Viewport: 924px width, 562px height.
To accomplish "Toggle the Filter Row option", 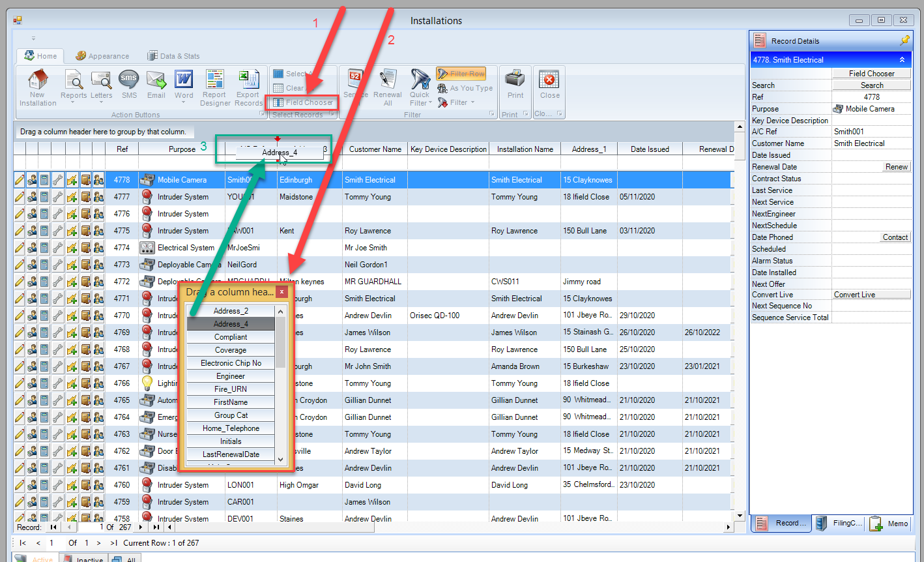I will point(461,74).
